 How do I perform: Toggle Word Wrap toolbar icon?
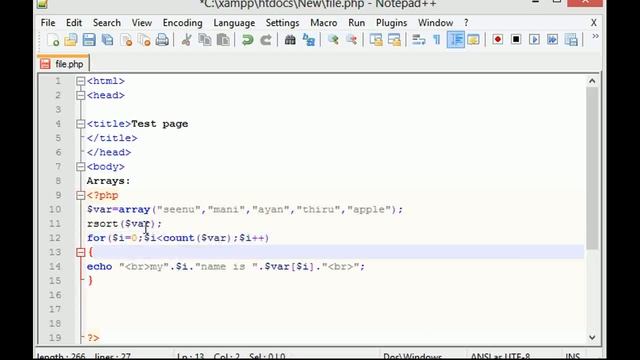[418, 40]
